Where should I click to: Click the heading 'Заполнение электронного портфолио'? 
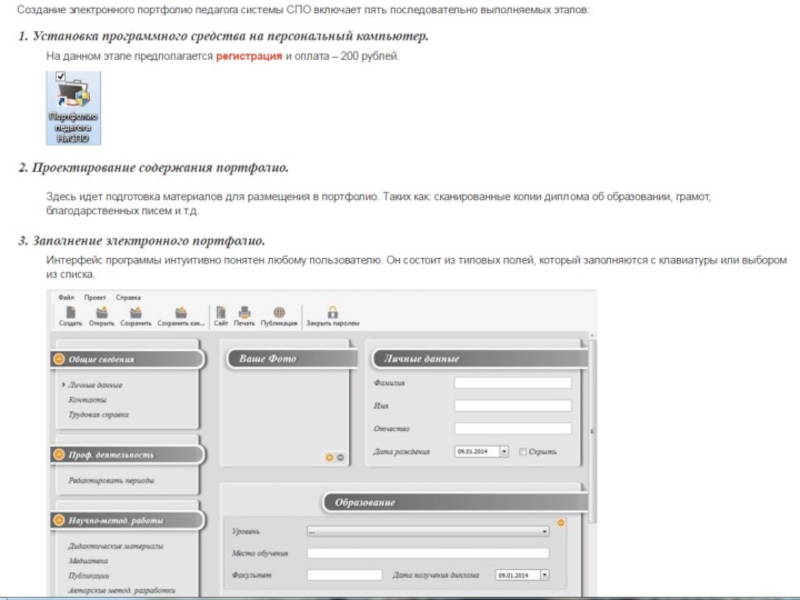click(x=148, y=241)
